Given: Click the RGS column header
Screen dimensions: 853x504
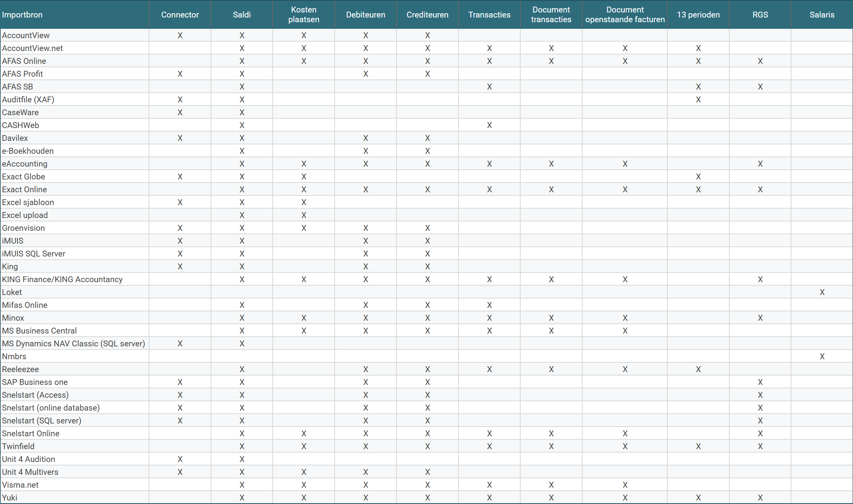Looking at the screenshot, I should [760, 15].
